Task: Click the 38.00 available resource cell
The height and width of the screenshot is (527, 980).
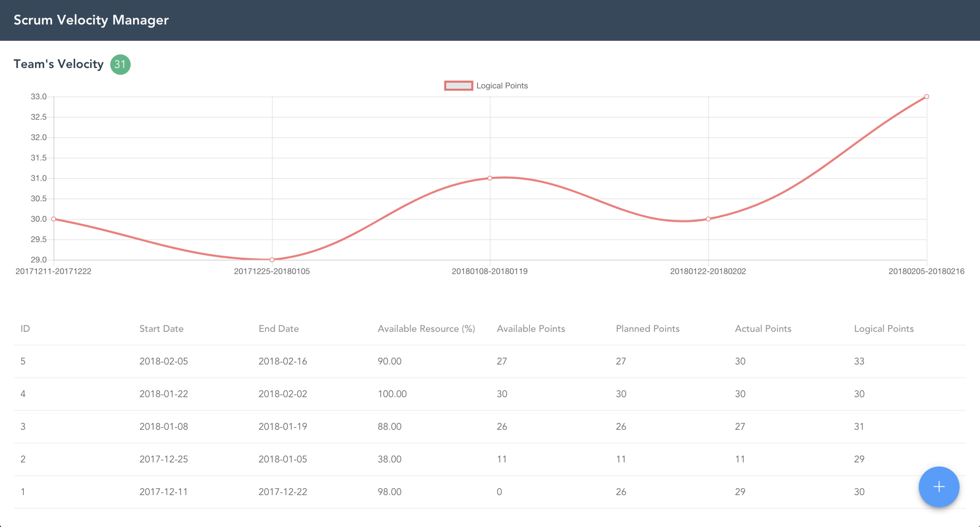Action: coord(389,459)
